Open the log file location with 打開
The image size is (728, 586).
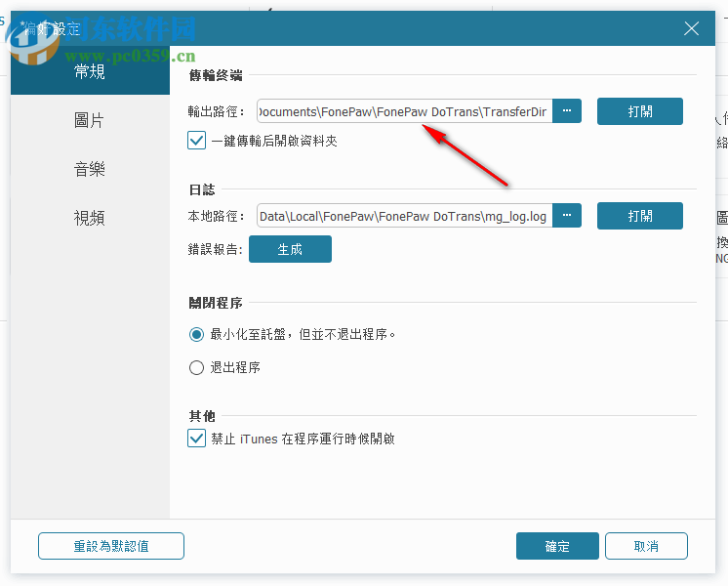(x=640, y=216)
